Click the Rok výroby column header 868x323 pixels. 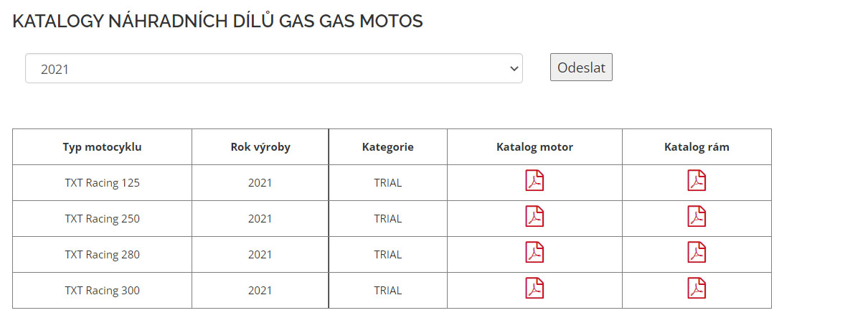(260, 147)
